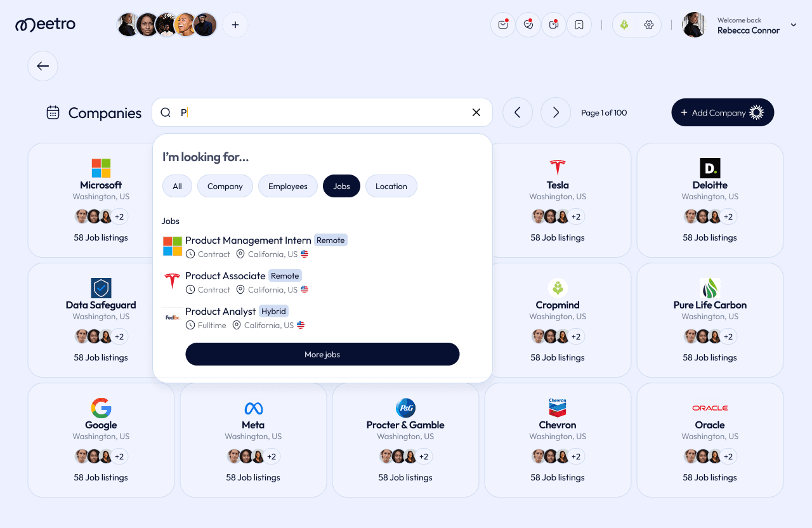This screenshot has width=812, height=528.
Task: Click the Fulltime label on Product Analyst
Action: (x=212, y=325)
